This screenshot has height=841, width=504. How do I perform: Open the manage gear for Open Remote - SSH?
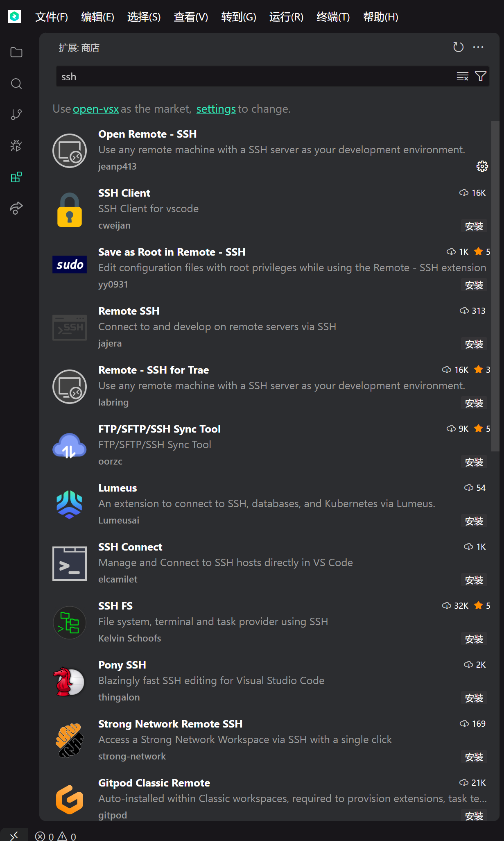pyautogui.click(x=482, y=166)
